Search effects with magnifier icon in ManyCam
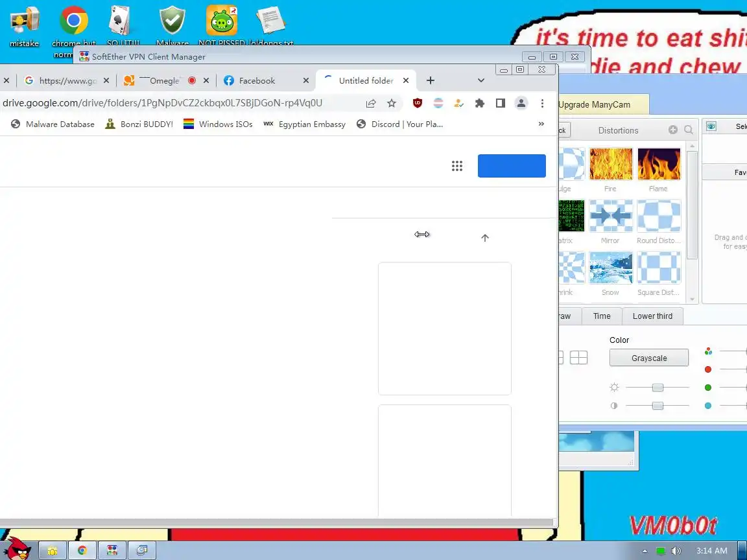 pyautogui.click(x=689, y=130)
